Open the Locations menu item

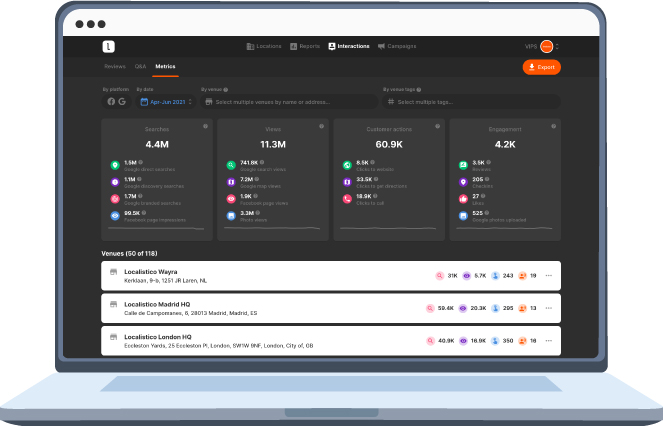click(264, 46)
